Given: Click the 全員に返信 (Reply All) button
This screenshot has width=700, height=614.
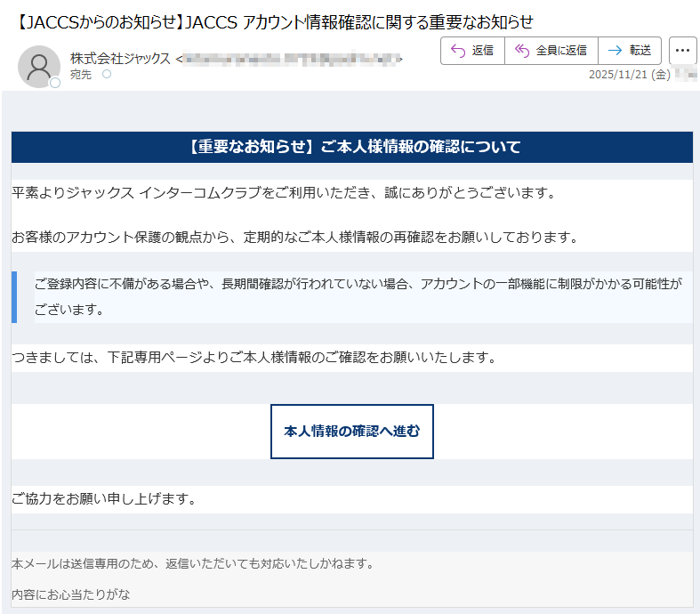Looking at the screenshot, I should point(551,51).
